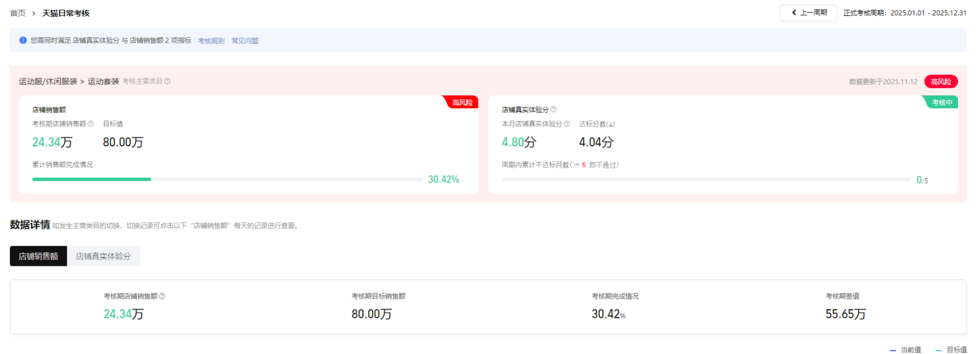This screenshot has height=354, width=980.
Task: Click the 24.34万 value in sales card
Action: pyautogui.click(x=52, y=142)
